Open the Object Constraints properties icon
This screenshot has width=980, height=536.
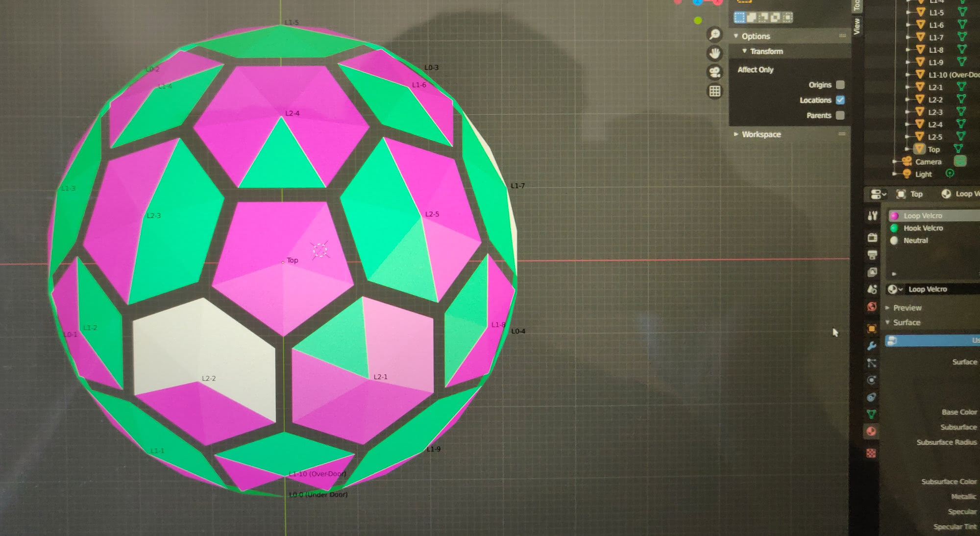[x=872, y=397]
